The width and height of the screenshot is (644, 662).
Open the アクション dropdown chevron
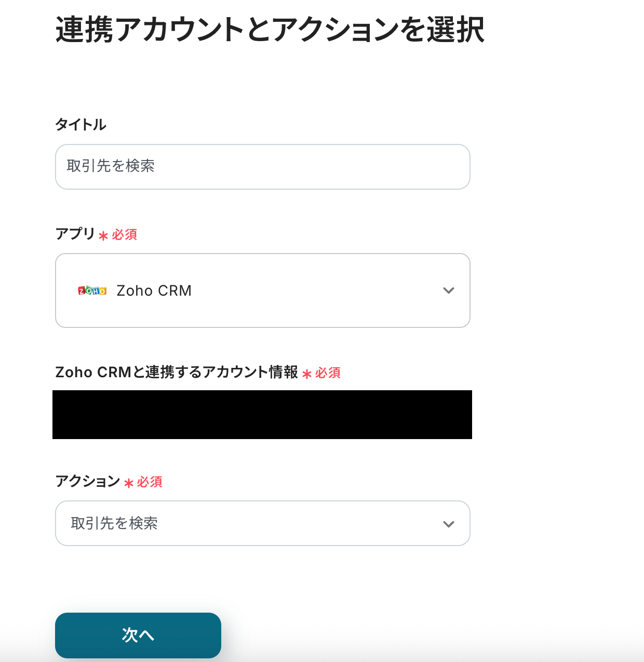[x=448, y=524]
